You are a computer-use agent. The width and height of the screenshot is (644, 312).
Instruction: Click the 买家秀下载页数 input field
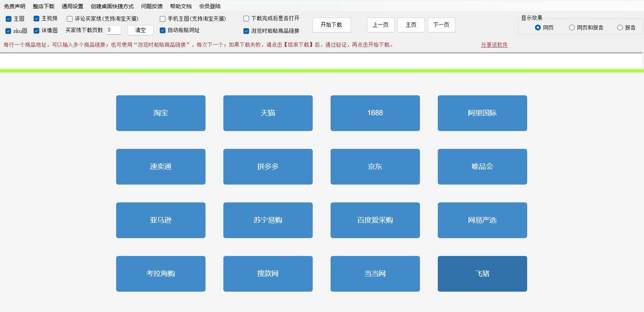click(x=114, y=30)
